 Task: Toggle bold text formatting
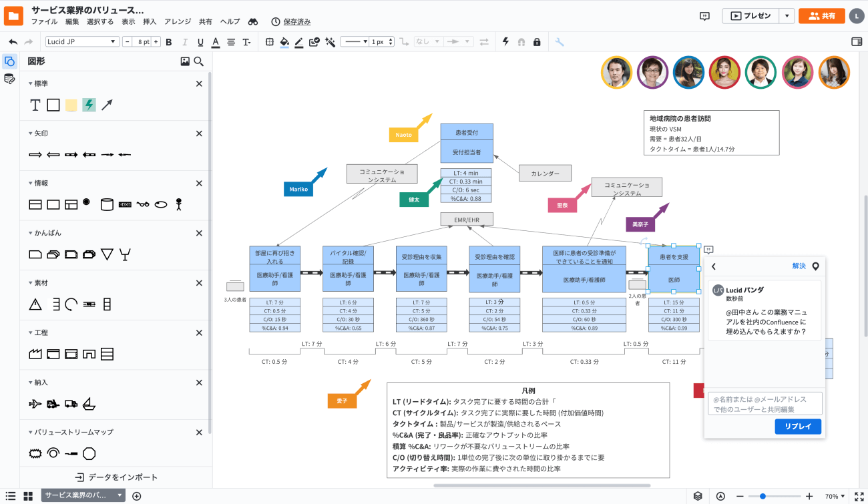click(x=169, y=42)
